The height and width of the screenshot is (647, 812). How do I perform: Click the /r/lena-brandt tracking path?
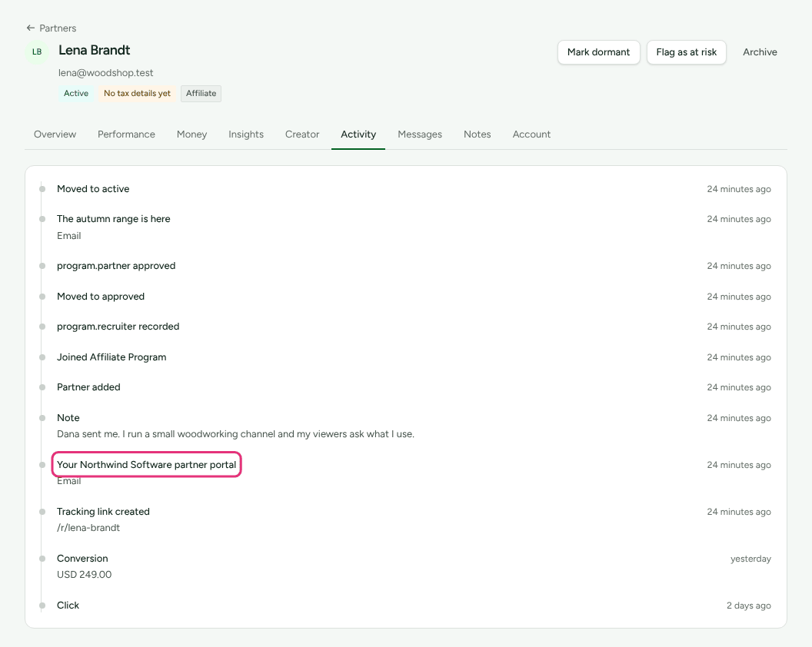coord(88,528)
